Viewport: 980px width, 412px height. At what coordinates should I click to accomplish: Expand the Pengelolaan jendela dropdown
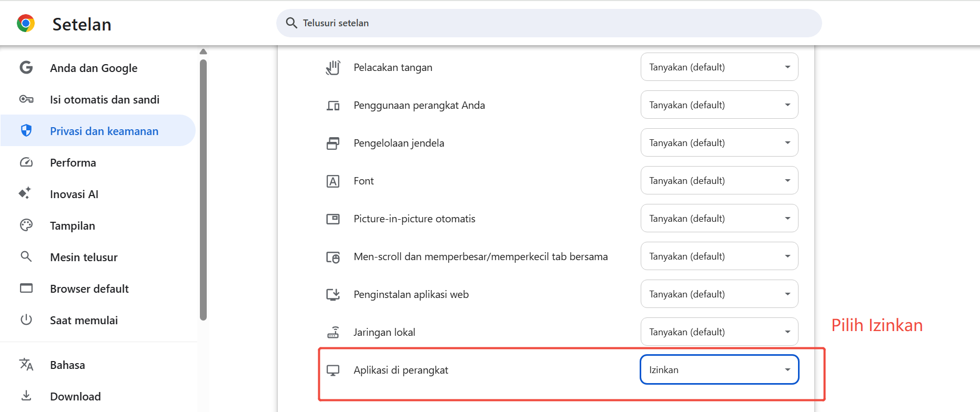[719, 143]
